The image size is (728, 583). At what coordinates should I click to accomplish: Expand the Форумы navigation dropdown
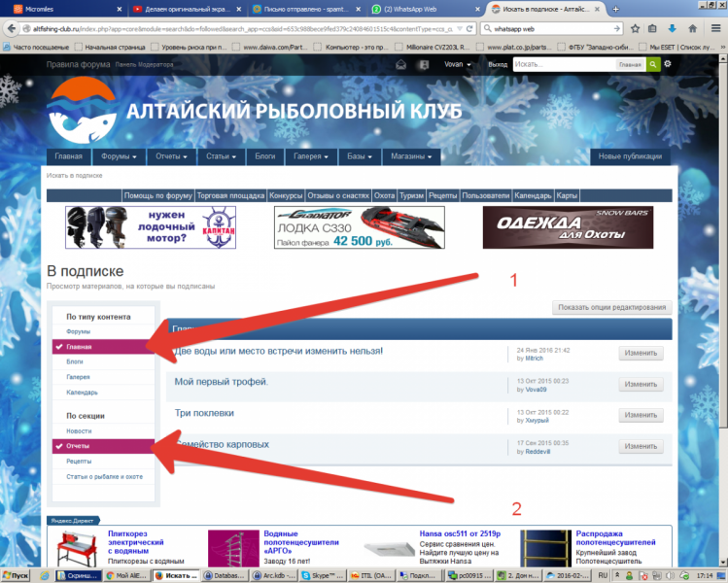coord(119,156)
